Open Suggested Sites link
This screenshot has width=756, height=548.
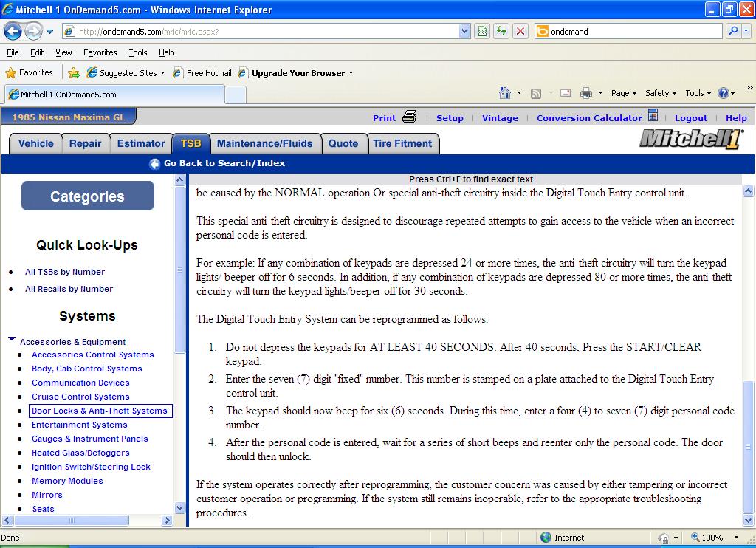click(126, 73)
